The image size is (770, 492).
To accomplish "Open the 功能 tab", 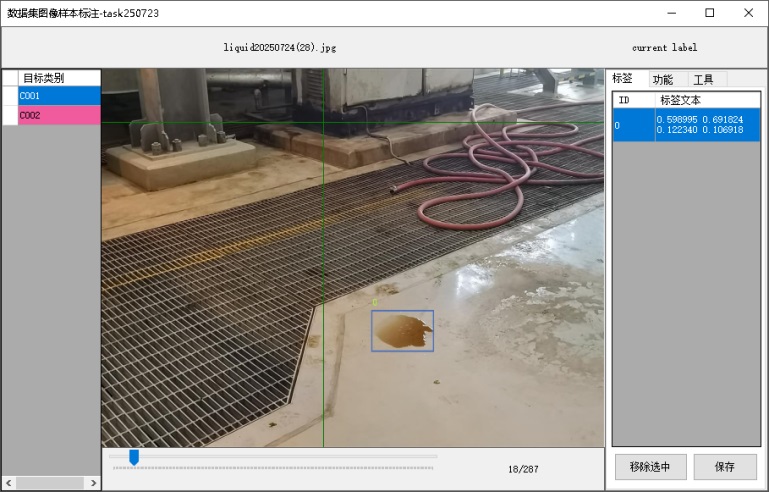I will pyautogui.click(x=663, y=79).
